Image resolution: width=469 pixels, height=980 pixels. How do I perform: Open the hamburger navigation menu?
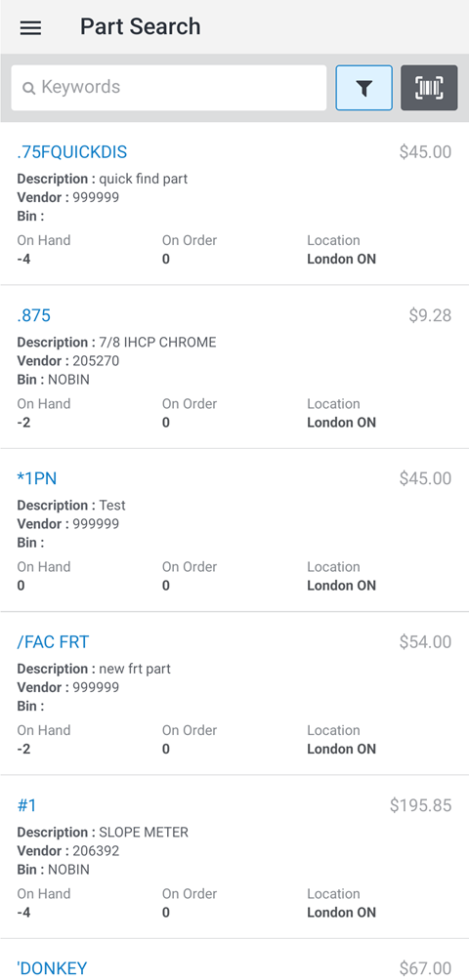pos(30,27)
